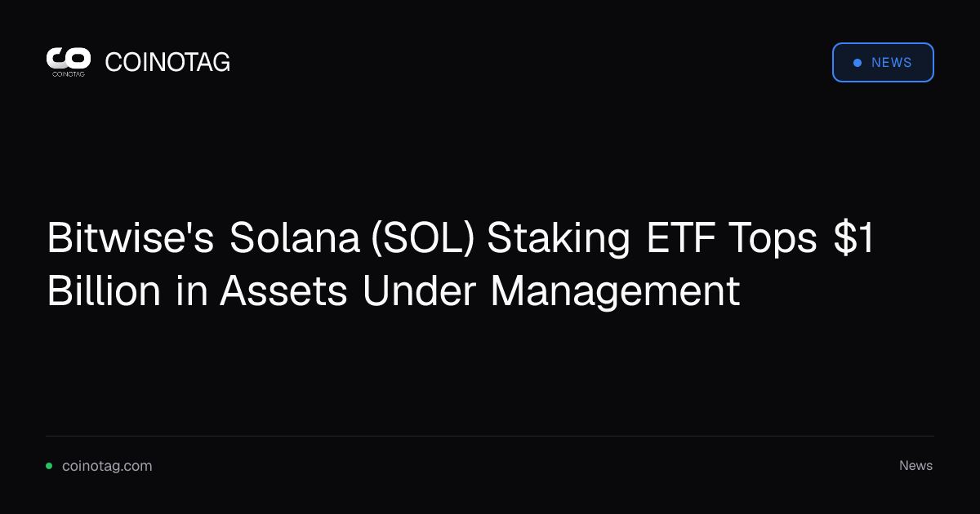This screenshot has height=514, width=980.
Task: Click the tiny COINOTAG caption under the logo
Action: (68, 73)
